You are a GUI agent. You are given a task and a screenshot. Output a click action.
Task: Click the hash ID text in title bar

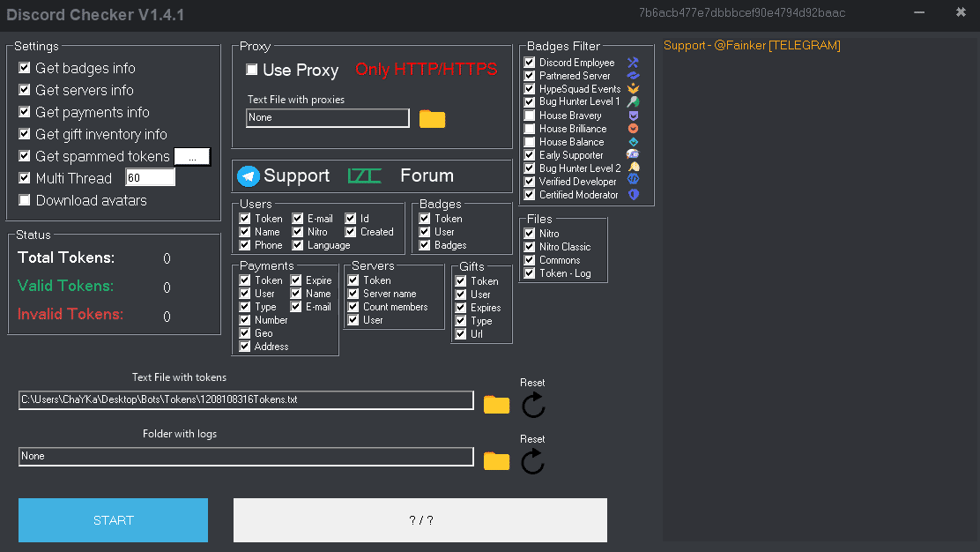coord(742,13)
